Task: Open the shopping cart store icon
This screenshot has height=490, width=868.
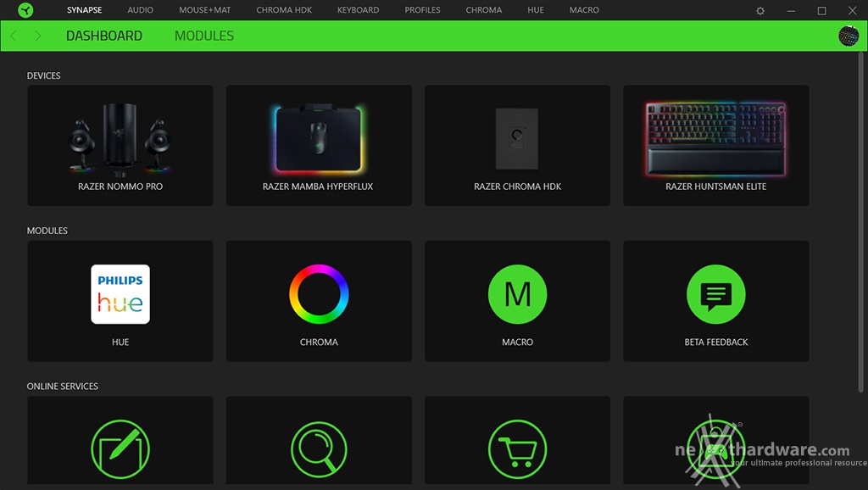Action: tap(518, 449)
